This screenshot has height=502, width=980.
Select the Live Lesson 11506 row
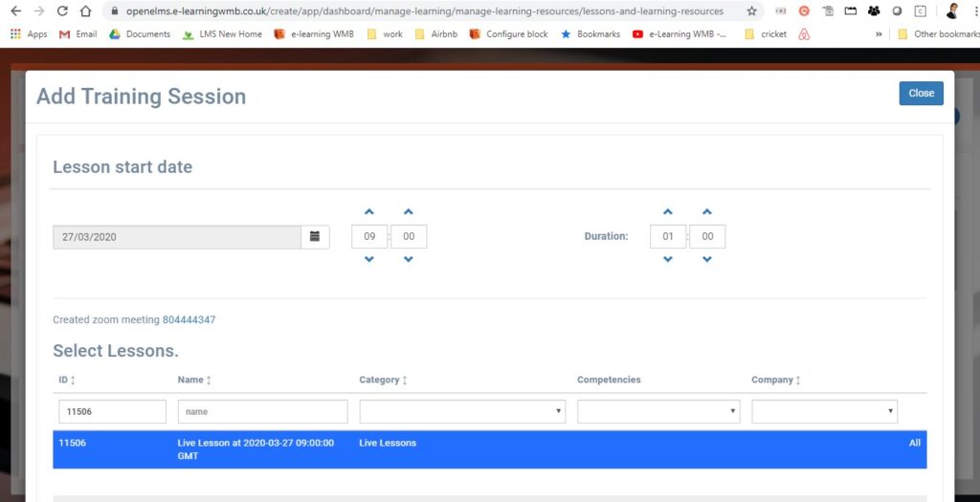coord(490,449)
